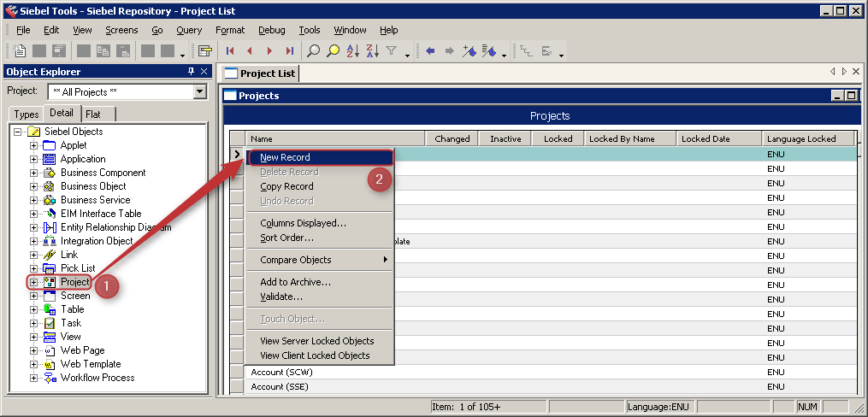
Task: Open the Query menu
Action: (189, 30)
